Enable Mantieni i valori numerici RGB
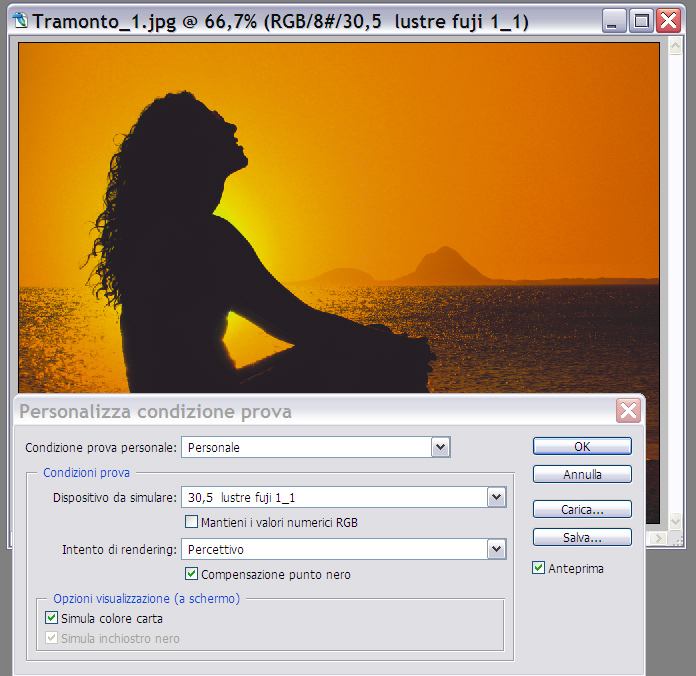This screenshot has height=676, width=696. click(191, 522)
